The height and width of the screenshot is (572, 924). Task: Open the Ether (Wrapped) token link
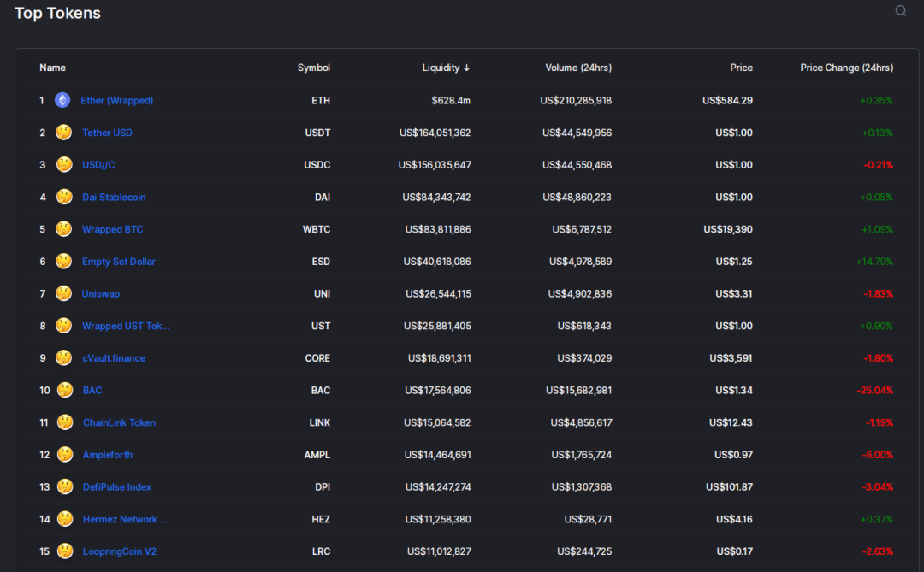pos(116,100)
